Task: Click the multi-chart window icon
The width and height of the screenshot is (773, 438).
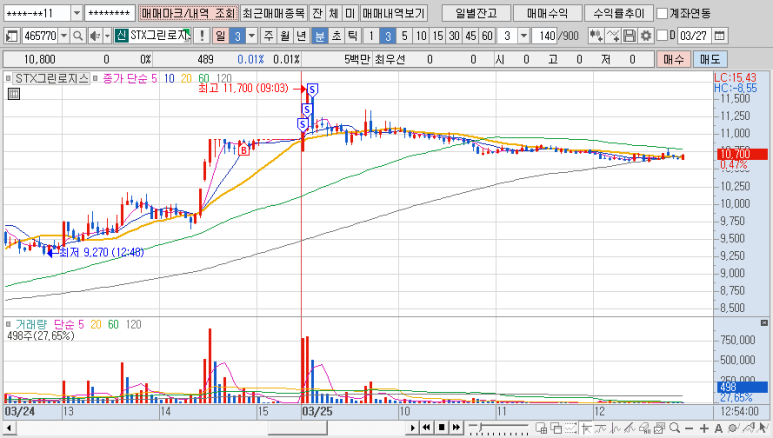Action: click(x=541, y=428)
